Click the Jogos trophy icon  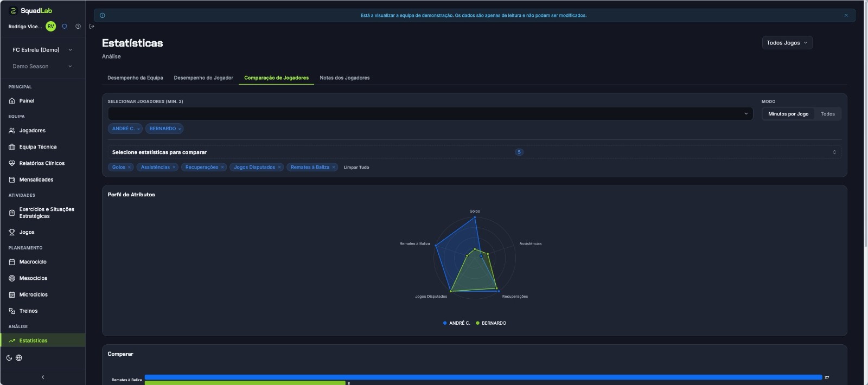(12, 232)
